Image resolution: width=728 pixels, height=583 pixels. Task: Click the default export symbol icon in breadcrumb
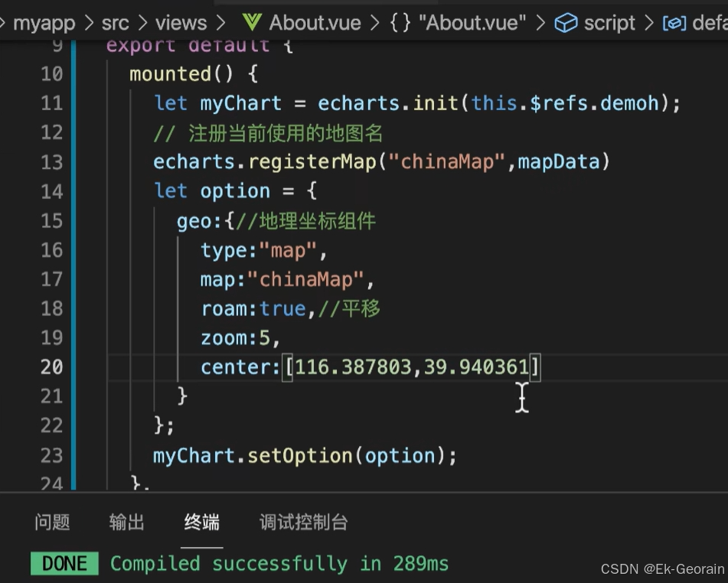(674, 22)
